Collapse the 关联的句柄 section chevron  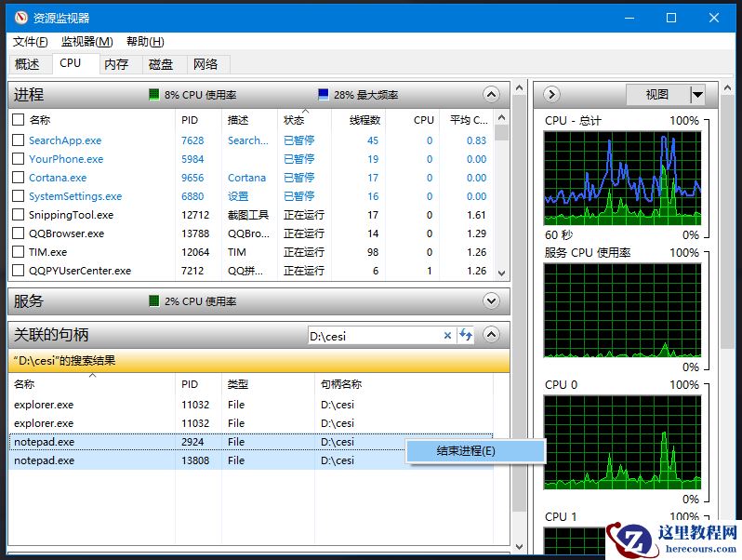tap(491, 335)
